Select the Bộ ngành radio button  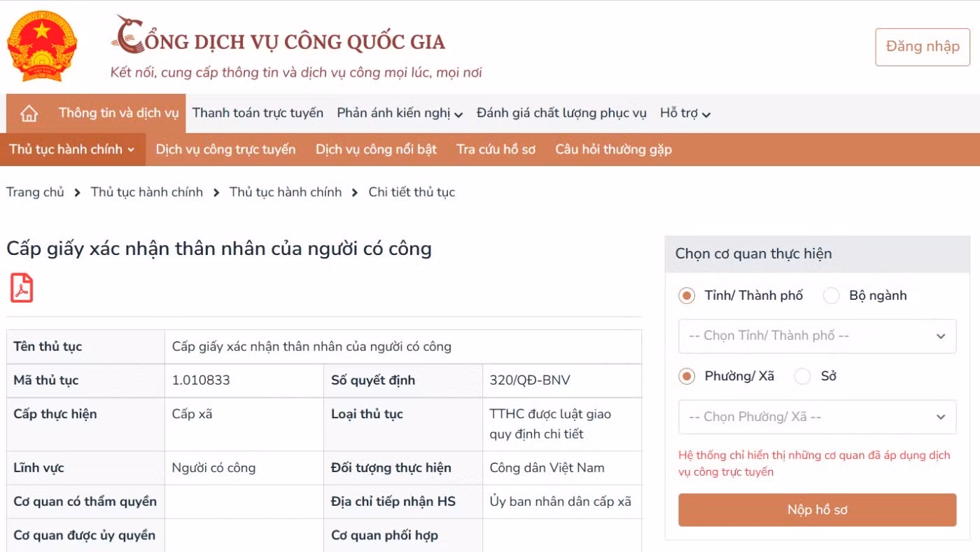(831, 296)
